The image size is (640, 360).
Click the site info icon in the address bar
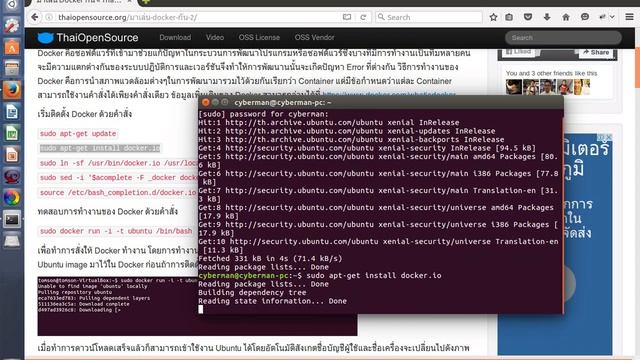49,17
